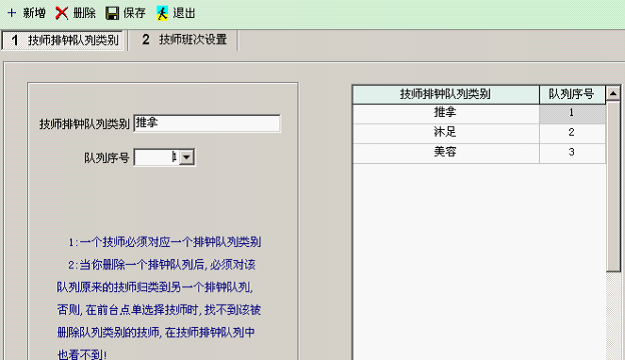This screenshot has height=360, width=625.
Task: Click the 队列序号 column header
Action: tap(572, 94)
